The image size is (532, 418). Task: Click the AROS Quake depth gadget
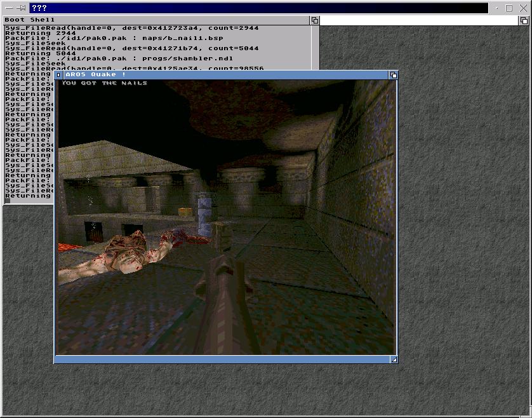click(x=393, y=75)
